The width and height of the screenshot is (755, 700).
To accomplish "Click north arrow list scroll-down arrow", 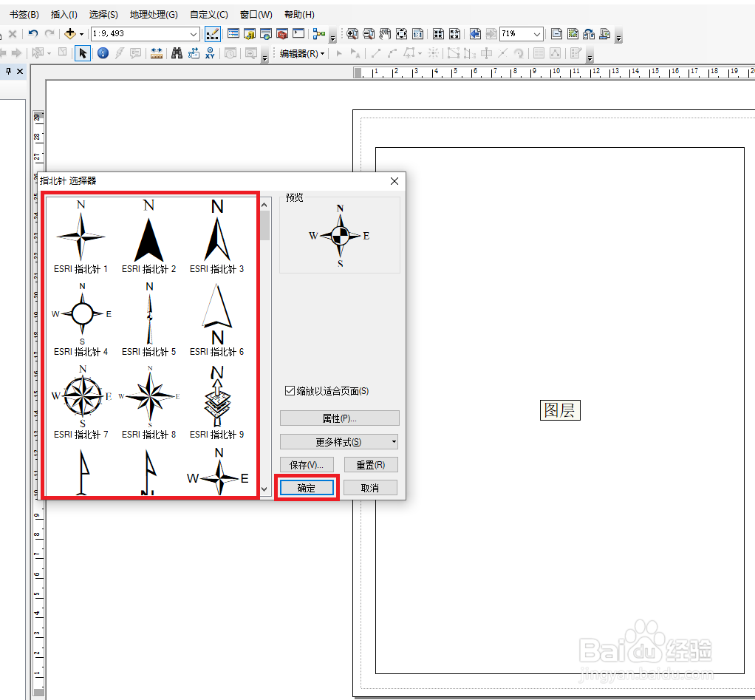I will click(x=264, y=489).
